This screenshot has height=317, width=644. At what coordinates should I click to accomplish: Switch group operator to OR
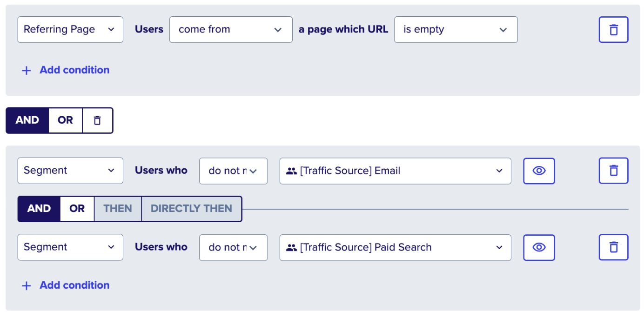point(66,120)
